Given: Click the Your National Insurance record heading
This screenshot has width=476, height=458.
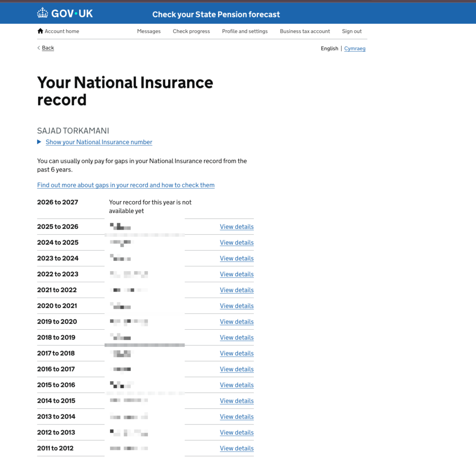Looking at the screenshot, I should (x=125, y=91).
